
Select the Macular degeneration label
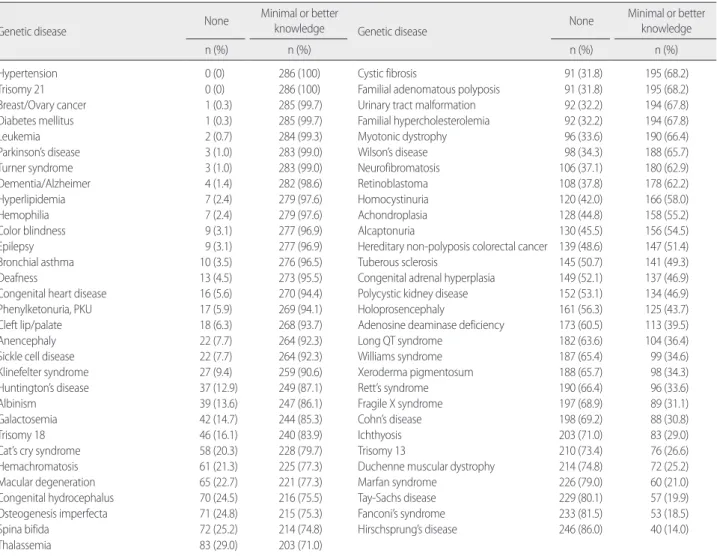(48, 482)
